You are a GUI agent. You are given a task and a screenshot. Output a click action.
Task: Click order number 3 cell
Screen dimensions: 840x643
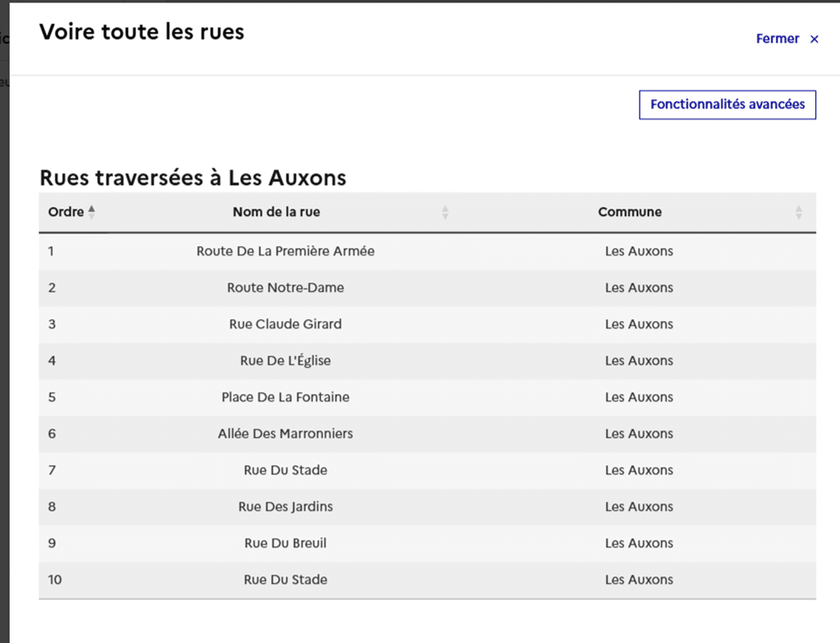click(x=52, y=324)
